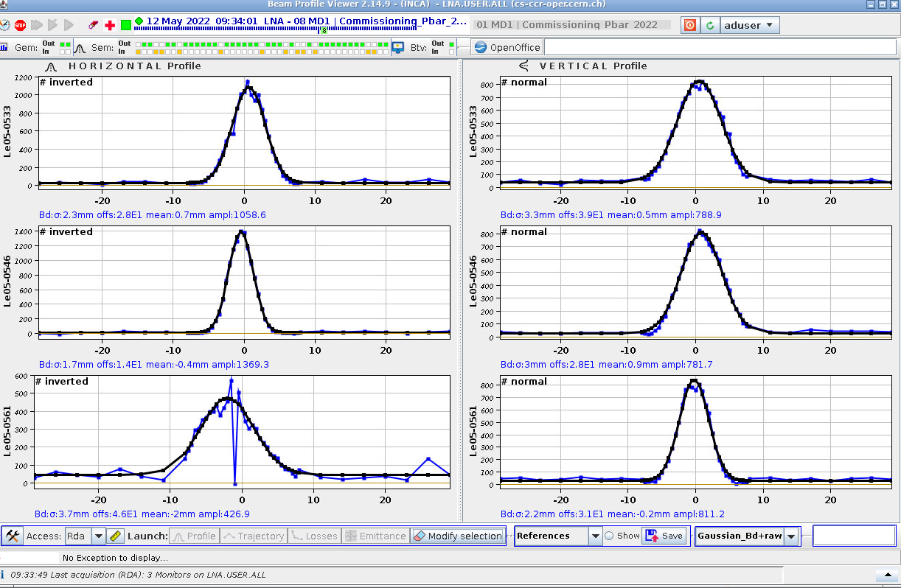Click the monitor icon before Btv
The height and width of the screenshot is (588, 901).
point(397,47)
